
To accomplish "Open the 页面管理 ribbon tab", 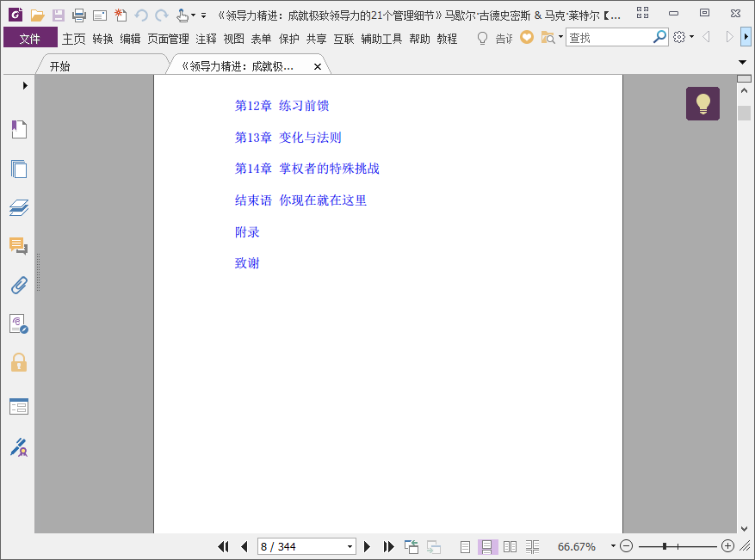I will point(168,39).
